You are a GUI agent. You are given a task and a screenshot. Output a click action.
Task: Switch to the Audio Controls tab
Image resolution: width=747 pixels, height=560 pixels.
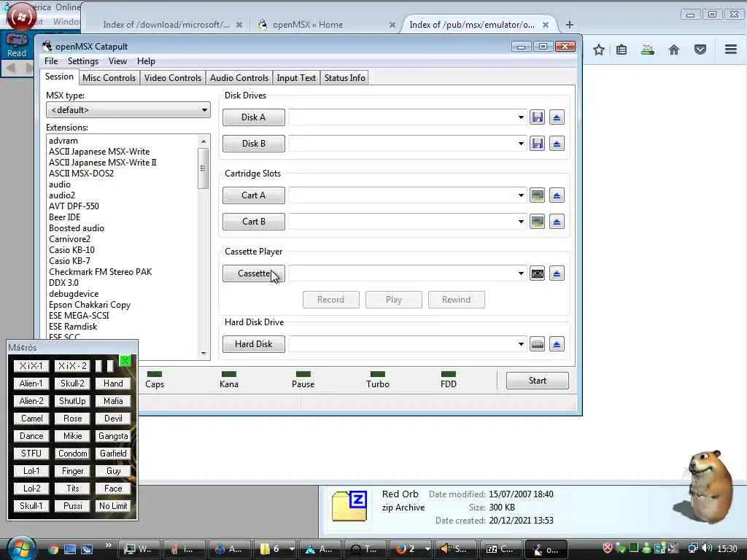[x=239, y=77]
